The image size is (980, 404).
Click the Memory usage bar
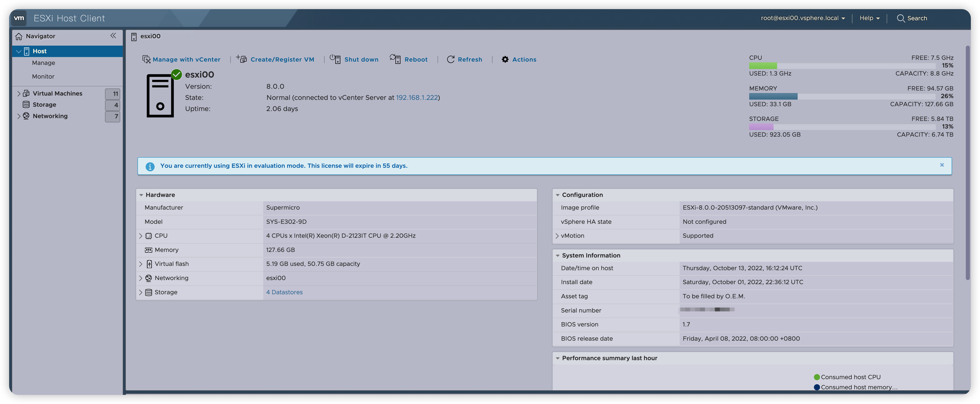pos(842,96)
